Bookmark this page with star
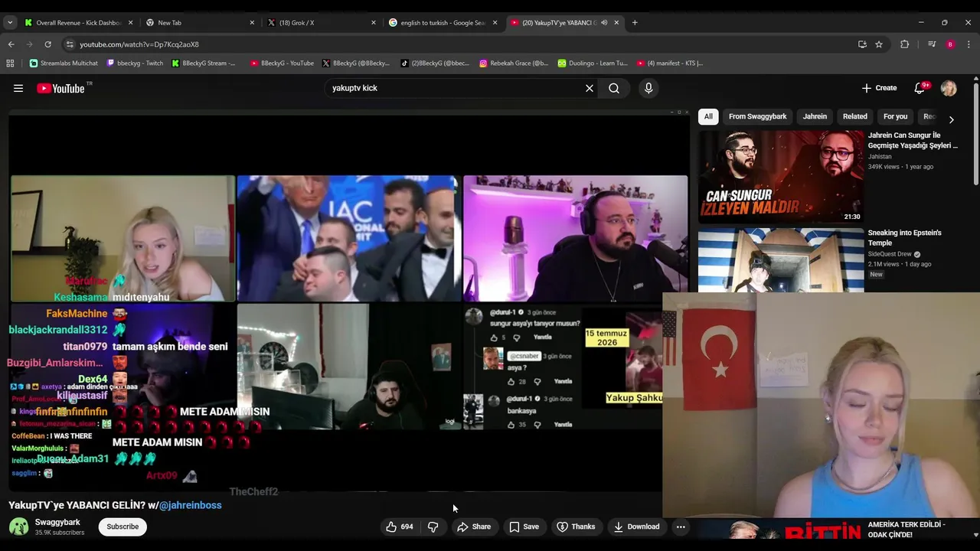The height and width of the screenshot is (551, 980). tap(879, 44)
